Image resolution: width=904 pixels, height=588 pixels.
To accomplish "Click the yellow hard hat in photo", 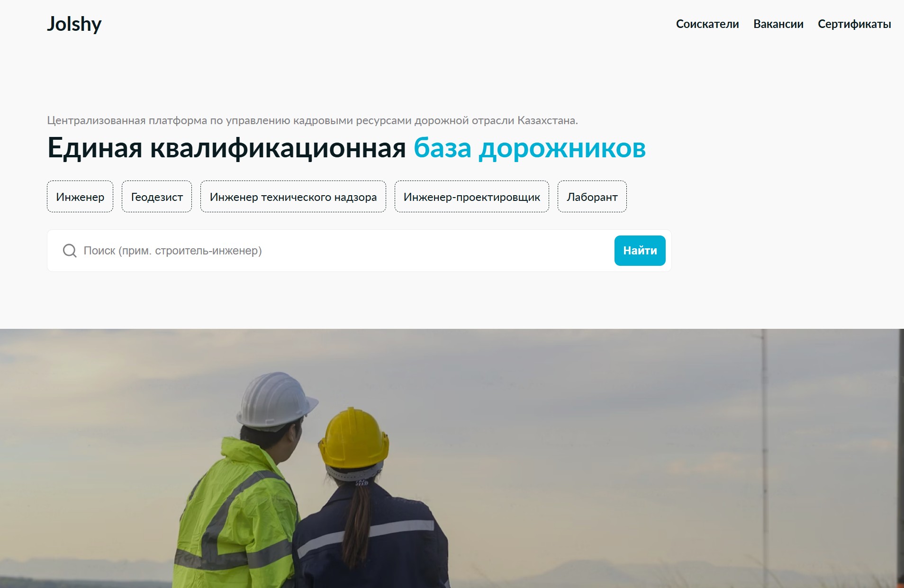I will [353, 438].
